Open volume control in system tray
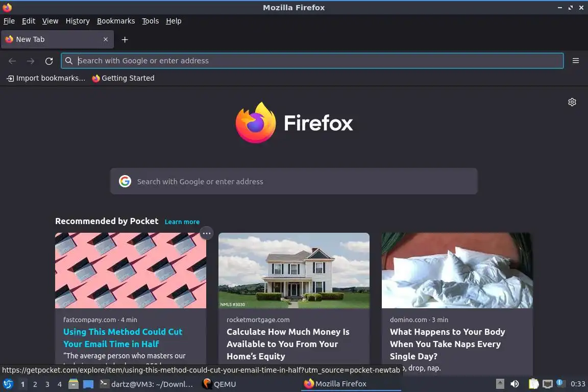This screenshot has width=588, height=392. (x=515, y=384)
